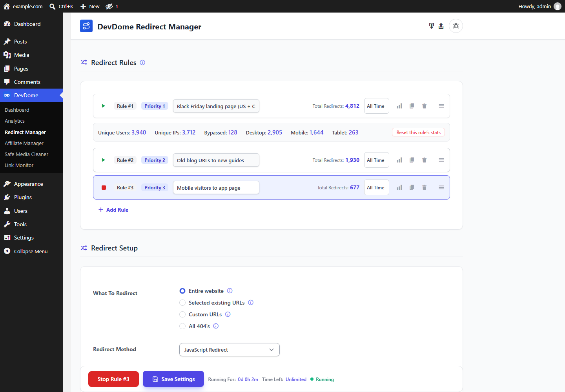
Task: Click the Rule #2 reorder handle
Action: click(x=441, y=160)
